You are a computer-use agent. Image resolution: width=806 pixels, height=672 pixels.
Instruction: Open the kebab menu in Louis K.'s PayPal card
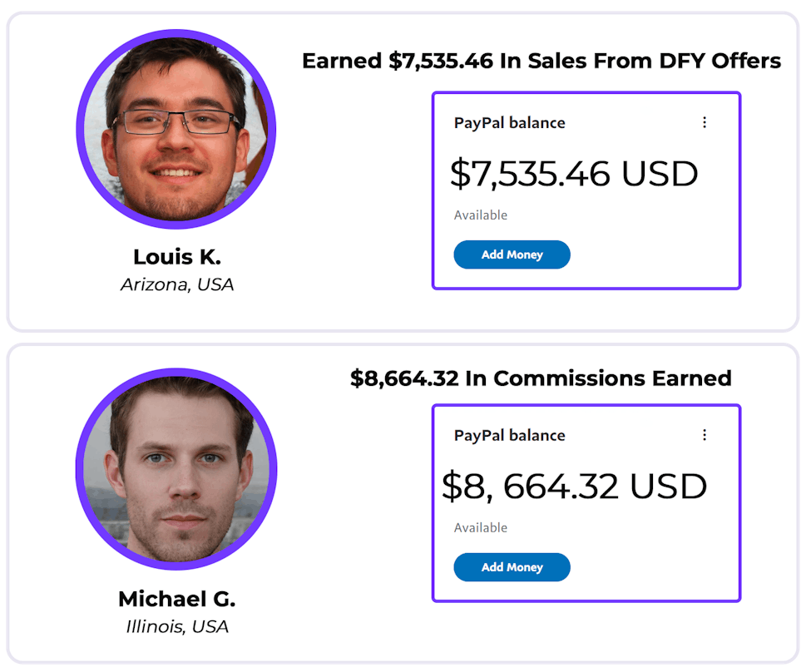pyautogui.click(x=705, y=122)
